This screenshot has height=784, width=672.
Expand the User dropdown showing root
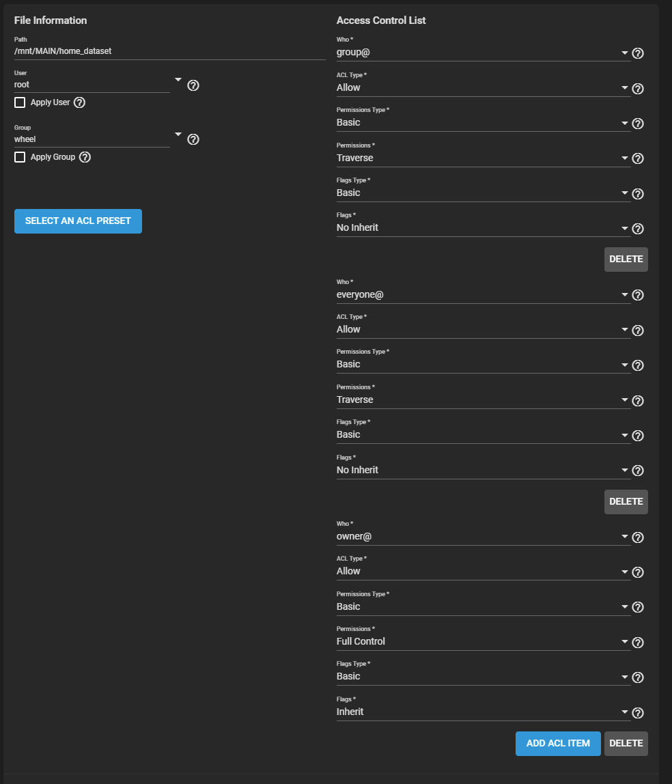coord(98,85)
